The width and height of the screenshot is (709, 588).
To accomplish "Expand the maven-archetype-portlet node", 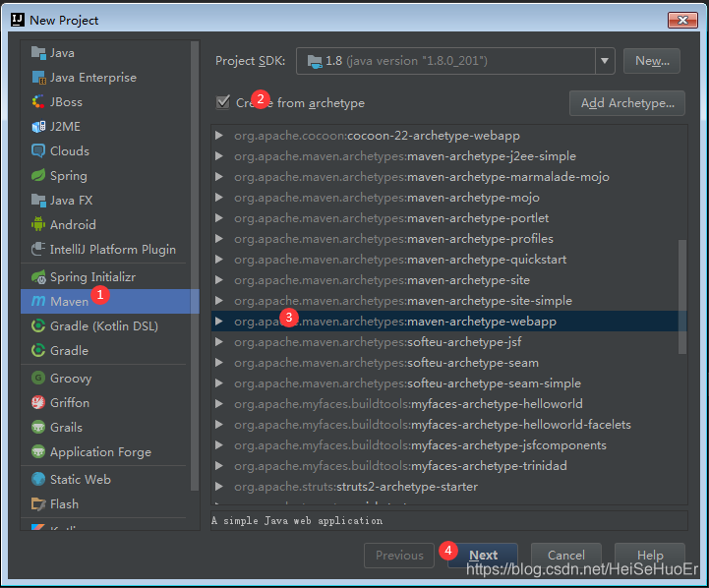I will [219, 218].
